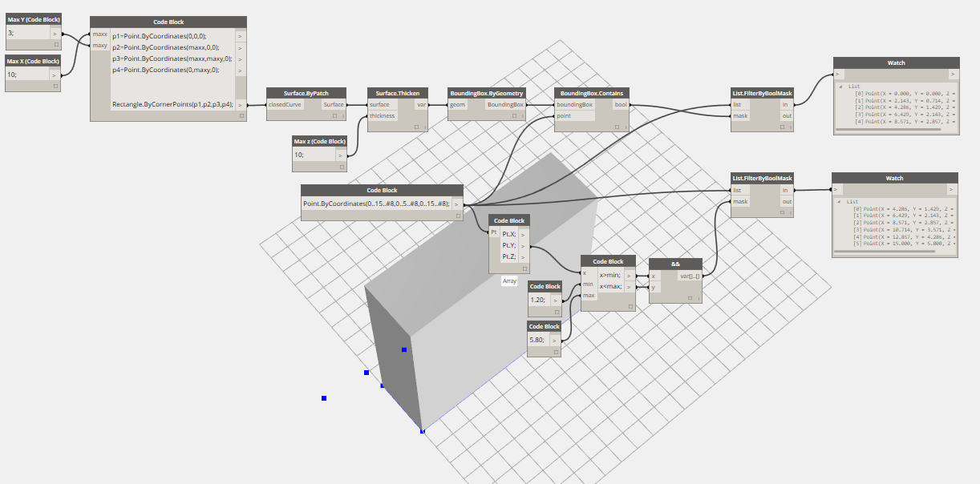980x484 pixels.
Task: Click Pt input port on Pt.X code block
Action: click(494, 231)
